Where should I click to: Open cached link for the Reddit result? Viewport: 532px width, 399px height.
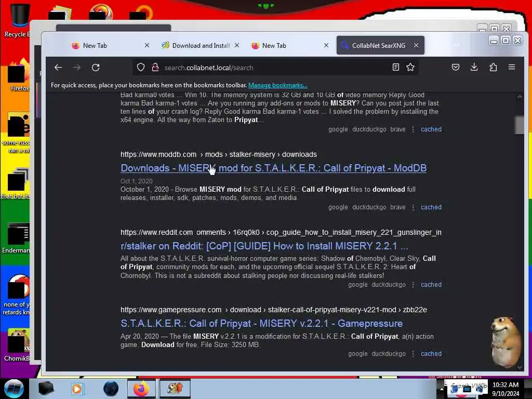[x=431, y=285]
